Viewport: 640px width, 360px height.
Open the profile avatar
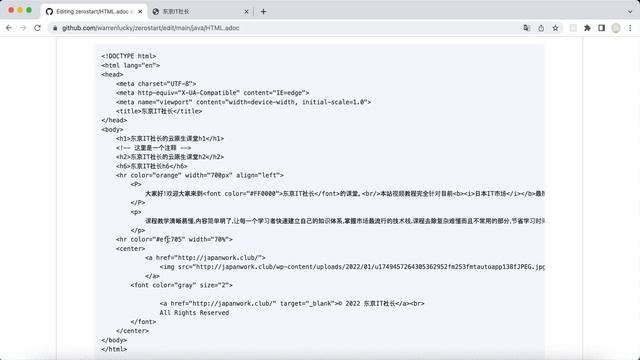point(616,28)
